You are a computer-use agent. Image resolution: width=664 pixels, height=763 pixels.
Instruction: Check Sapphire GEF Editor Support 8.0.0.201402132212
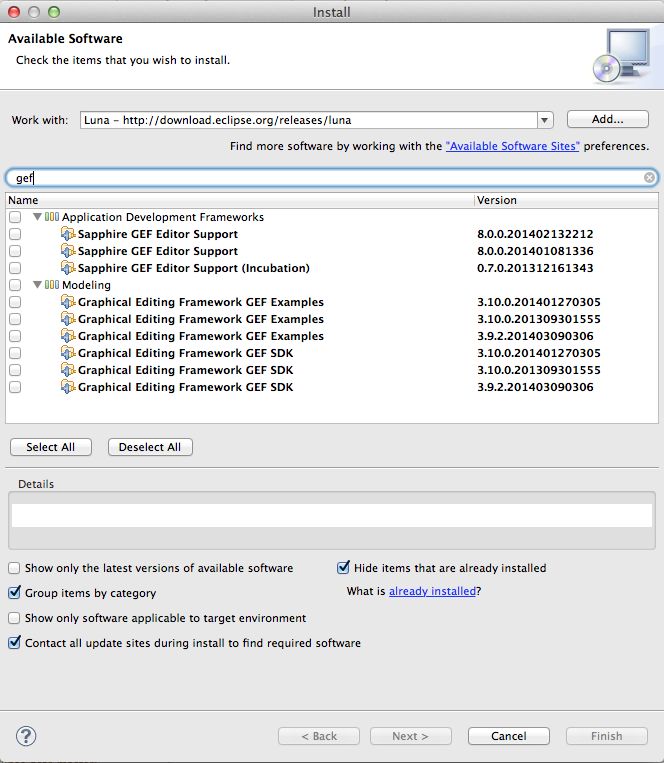(x=15, y=234)
